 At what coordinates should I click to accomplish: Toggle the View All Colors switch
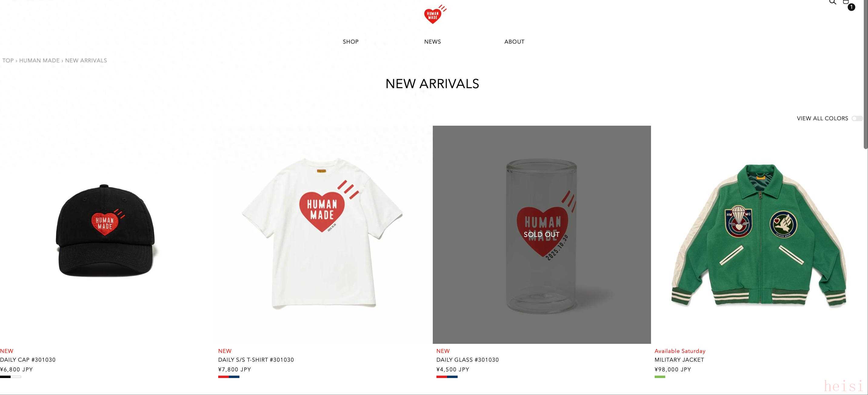(857, 118)
